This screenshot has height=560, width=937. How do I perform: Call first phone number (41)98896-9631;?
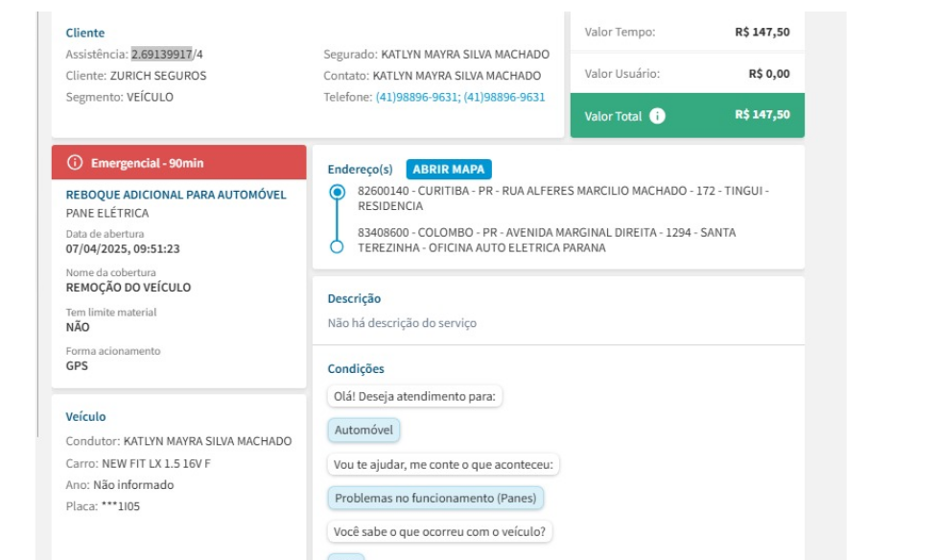click(x=418, y=97)
